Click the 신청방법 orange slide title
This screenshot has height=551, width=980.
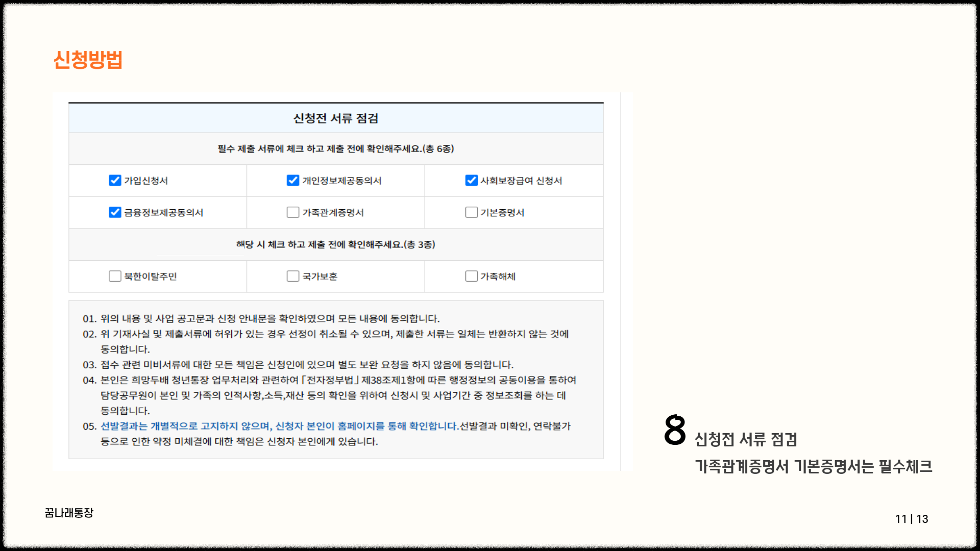pos(88,60)
